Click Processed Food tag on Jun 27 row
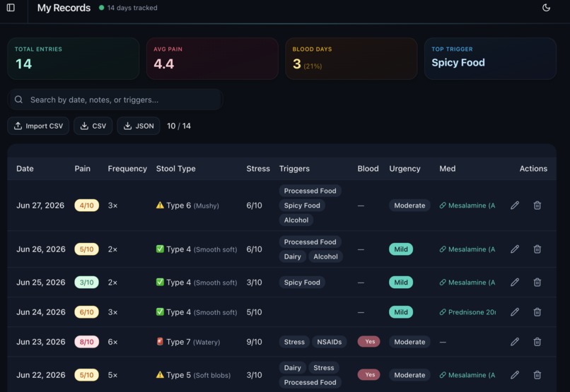This screenshot has height=392, width=570. point(310,191)
